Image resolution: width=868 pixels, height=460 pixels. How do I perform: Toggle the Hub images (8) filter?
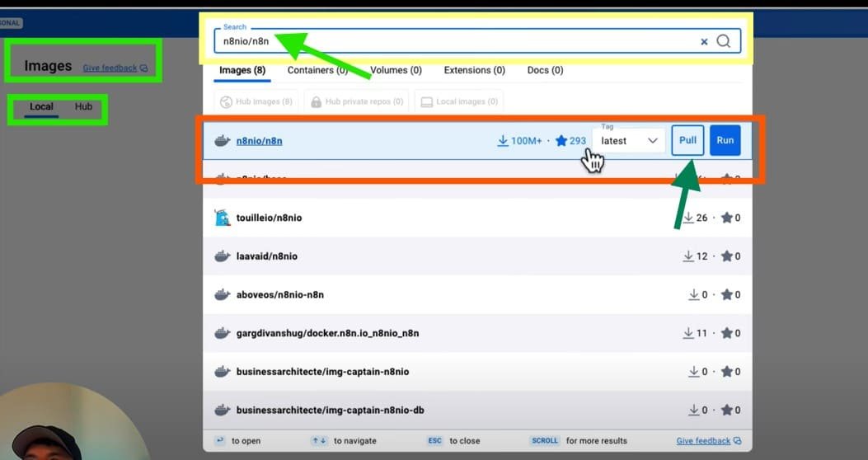(x=256, y=102)
